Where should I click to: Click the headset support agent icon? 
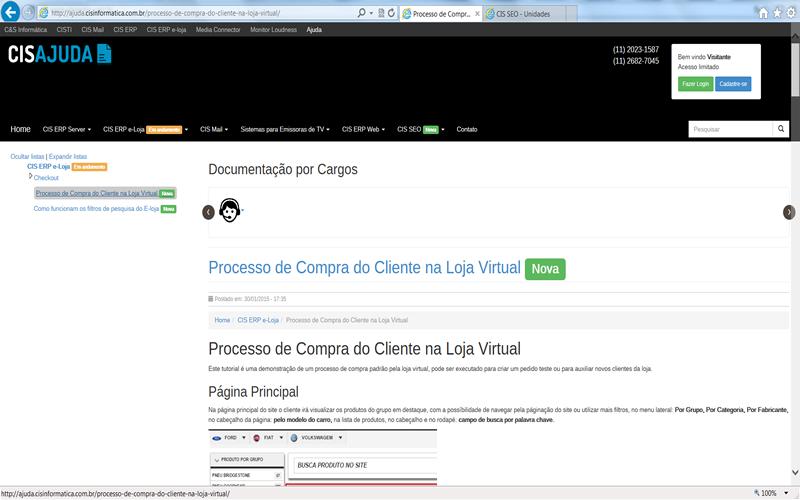point(230,210)
